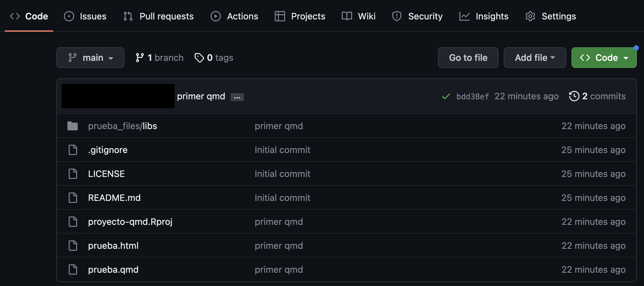Open the green Code clone dropdown
644x286 pixels.
tap(604, 58)
